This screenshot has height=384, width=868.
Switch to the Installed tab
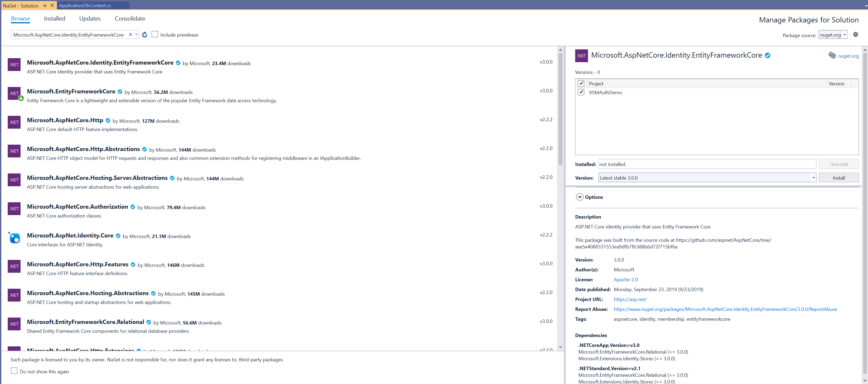click(54, 18)
